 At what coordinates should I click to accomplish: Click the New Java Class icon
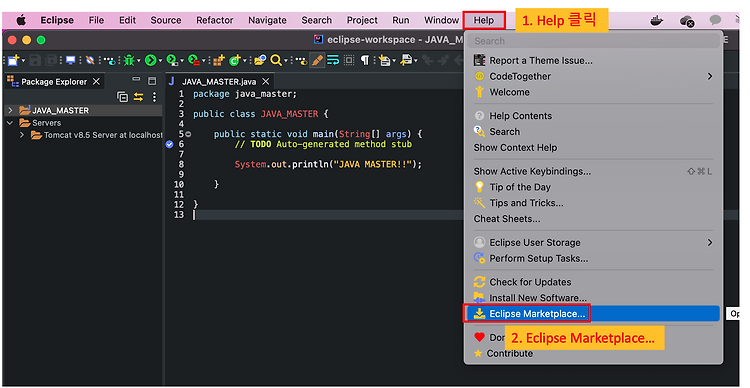pyautogui.click(x=235, y=60)
